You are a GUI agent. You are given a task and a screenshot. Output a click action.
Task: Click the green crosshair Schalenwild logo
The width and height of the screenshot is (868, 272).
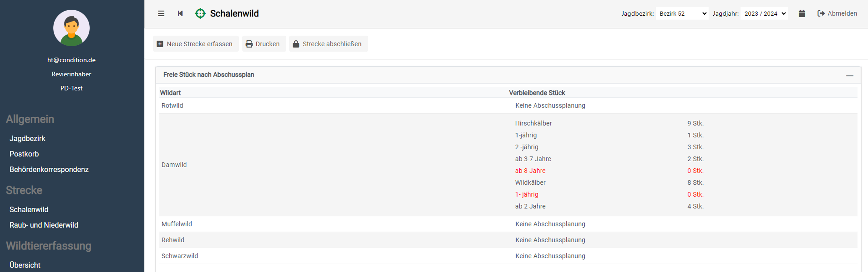coord(200,14)
